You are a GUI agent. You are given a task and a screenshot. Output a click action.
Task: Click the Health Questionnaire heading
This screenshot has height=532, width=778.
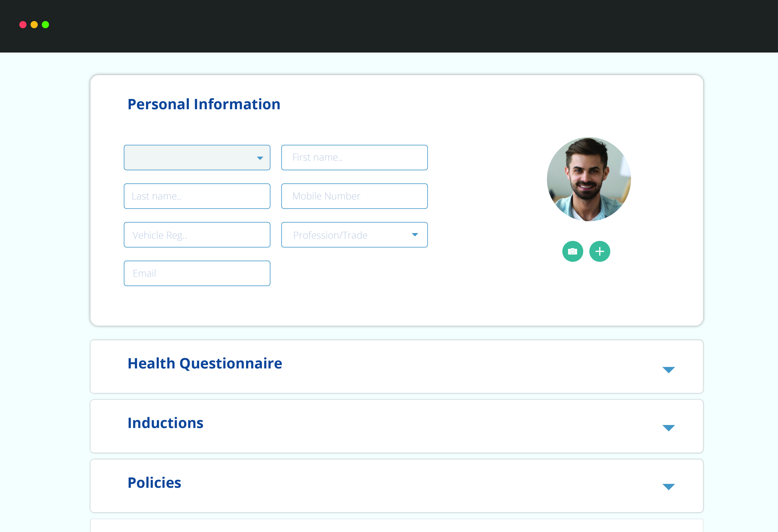[205, 364]
